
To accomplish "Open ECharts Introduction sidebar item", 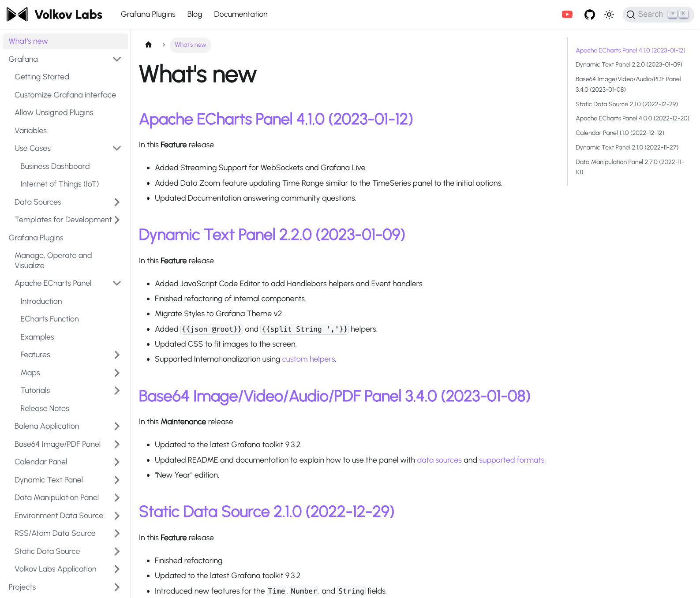I will pyautogui.click(x=41, y=301).
